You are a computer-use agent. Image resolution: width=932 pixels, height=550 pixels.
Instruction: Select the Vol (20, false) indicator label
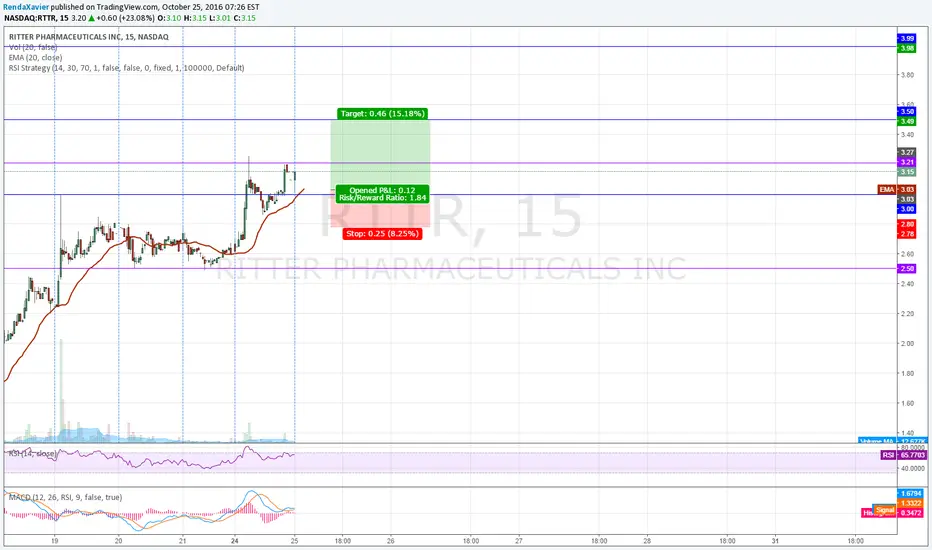33,47
